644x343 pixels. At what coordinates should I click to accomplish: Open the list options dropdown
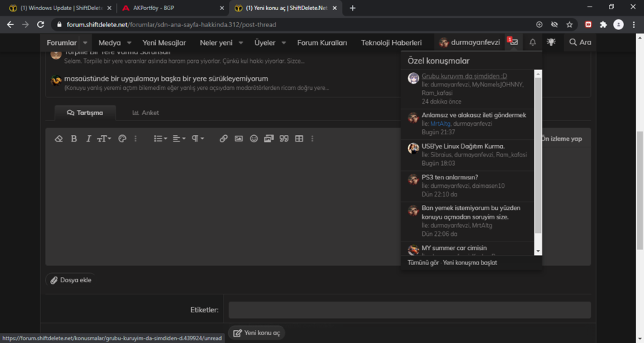(x=160, y=139)
